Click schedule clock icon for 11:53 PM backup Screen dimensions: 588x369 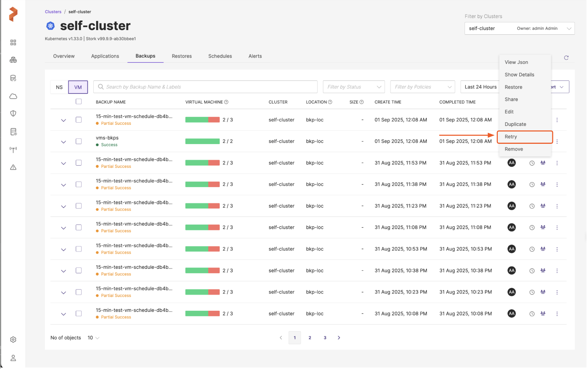[532, 163]
